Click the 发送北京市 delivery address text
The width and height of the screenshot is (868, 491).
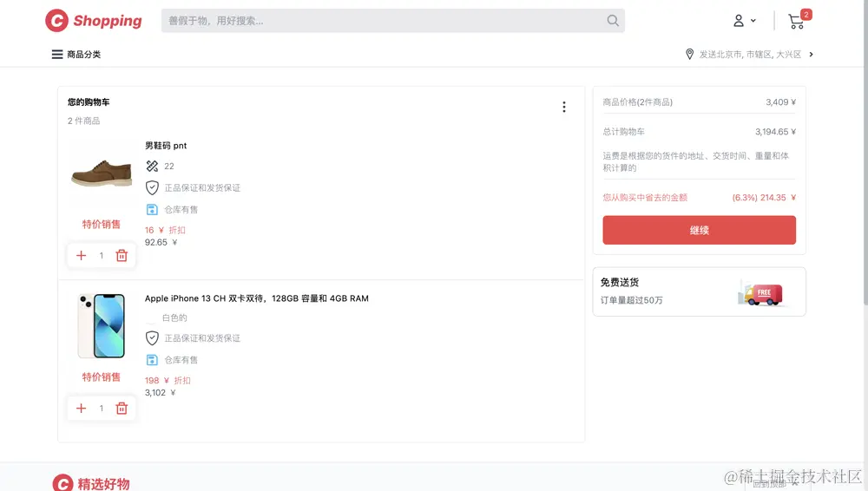click(x=750, y=55)
